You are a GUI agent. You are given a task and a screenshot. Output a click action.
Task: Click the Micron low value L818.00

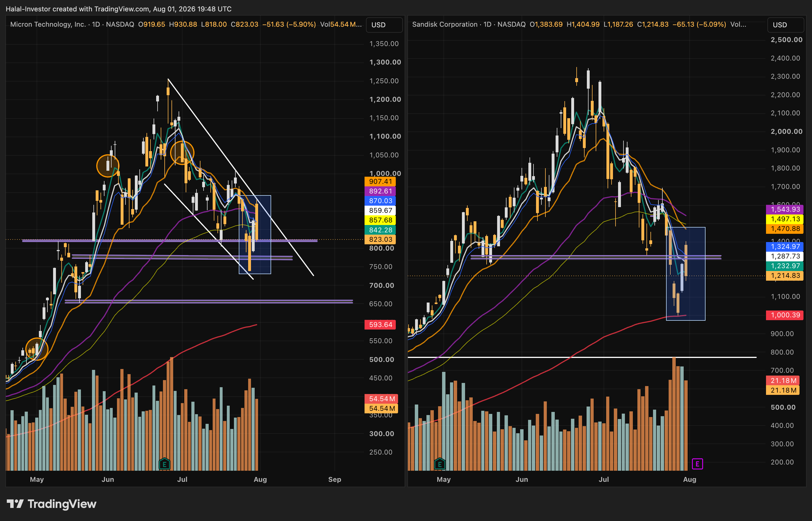coord(214,24)
